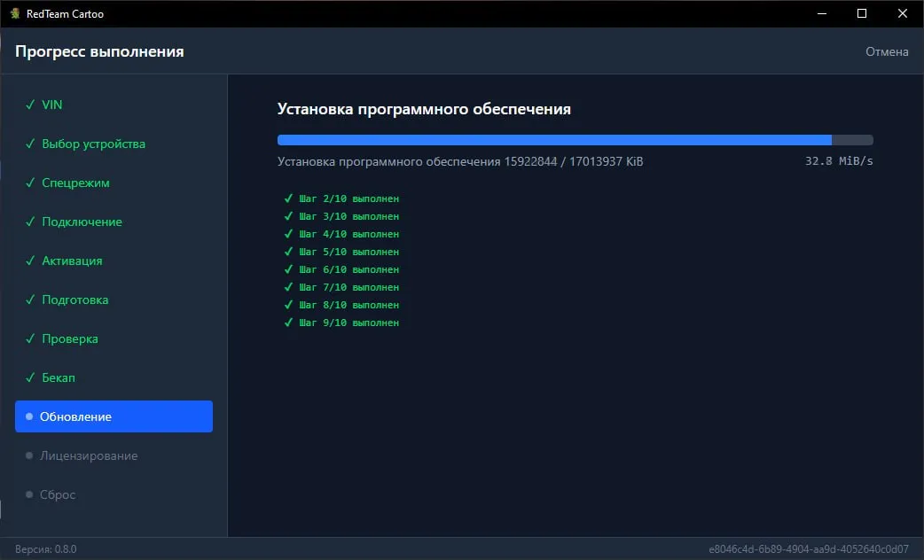Click the checkmark for Шаг 4/10 выполнен

pos(288,234)
